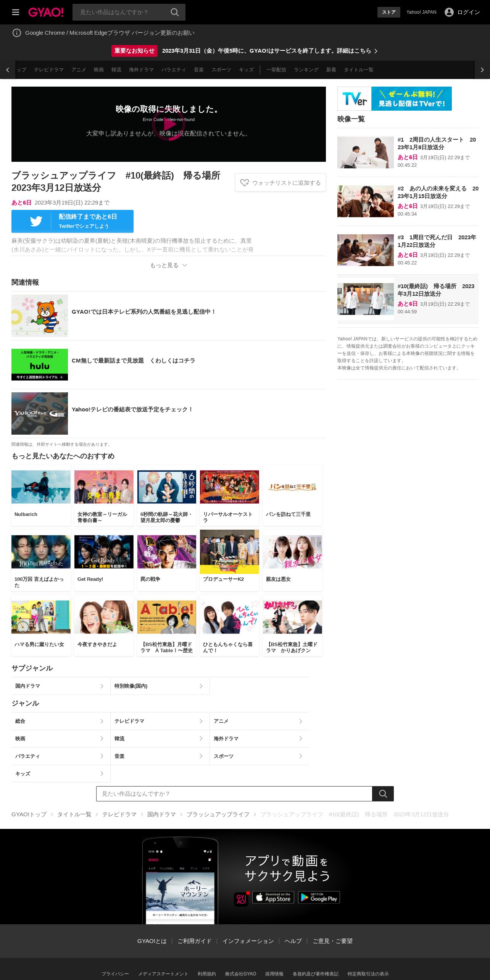
Task: Open episode #3 1周目で死んだ日 thumbnail
Action: [366, 250]
